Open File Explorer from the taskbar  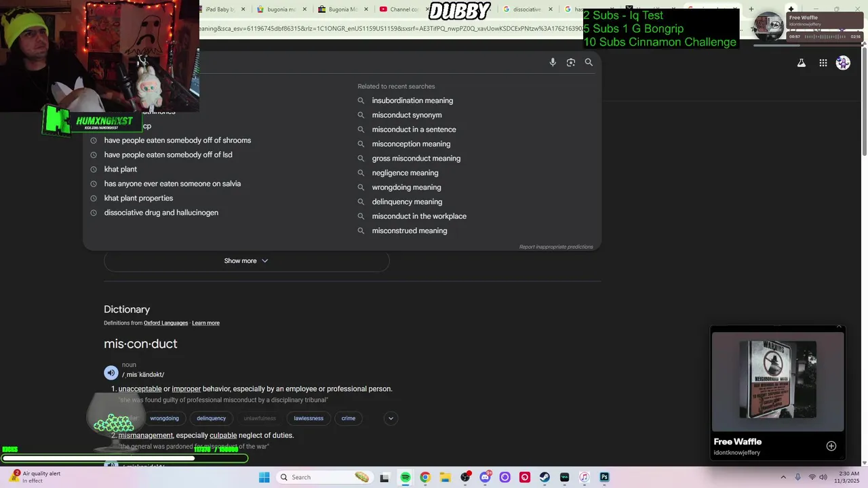tap(445, 477)
